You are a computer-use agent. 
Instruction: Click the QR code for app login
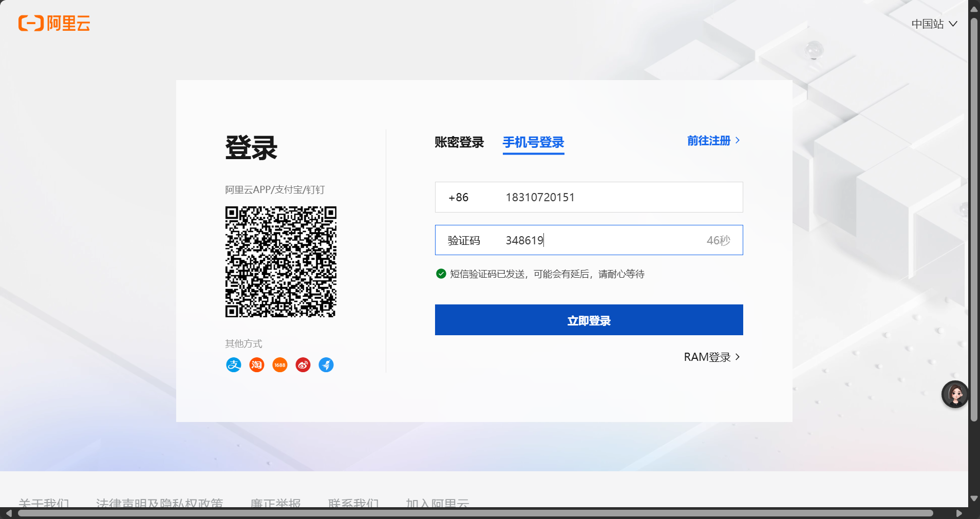281,262
